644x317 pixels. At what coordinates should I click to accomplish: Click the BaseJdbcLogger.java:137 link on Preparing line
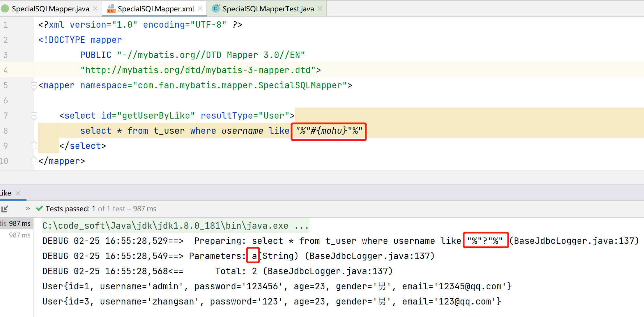(574, 241)
